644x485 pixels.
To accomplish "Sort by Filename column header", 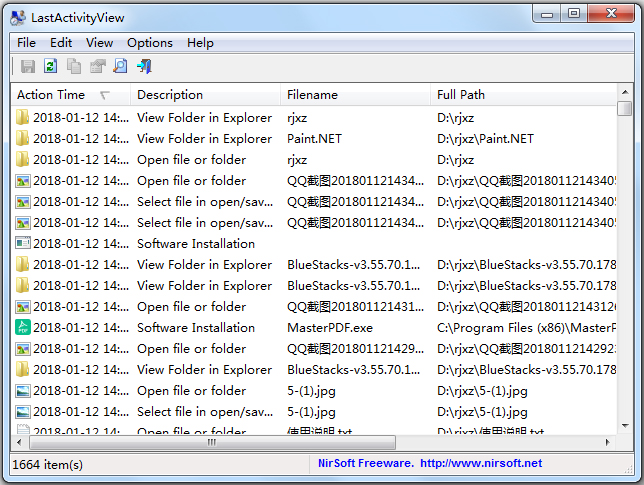I will pyautogui.click(x=312, y=95).
